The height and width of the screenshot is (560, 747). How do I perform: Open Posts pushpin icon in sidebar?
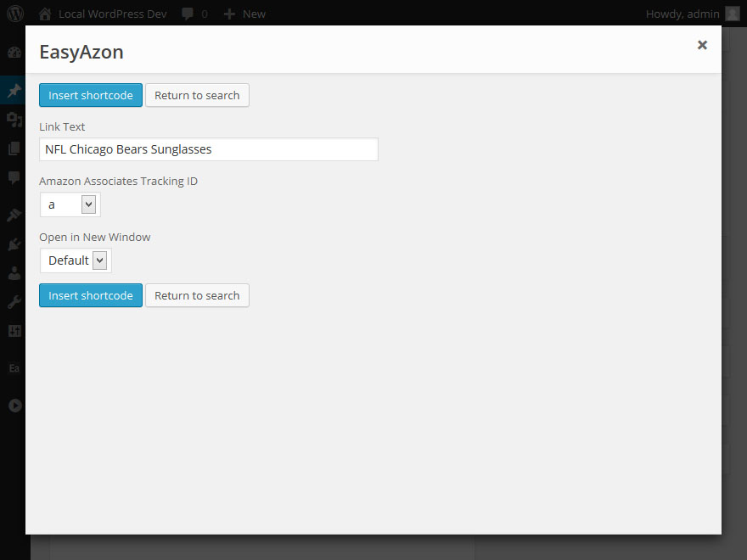pyautogui.click(x=14, y=90)
